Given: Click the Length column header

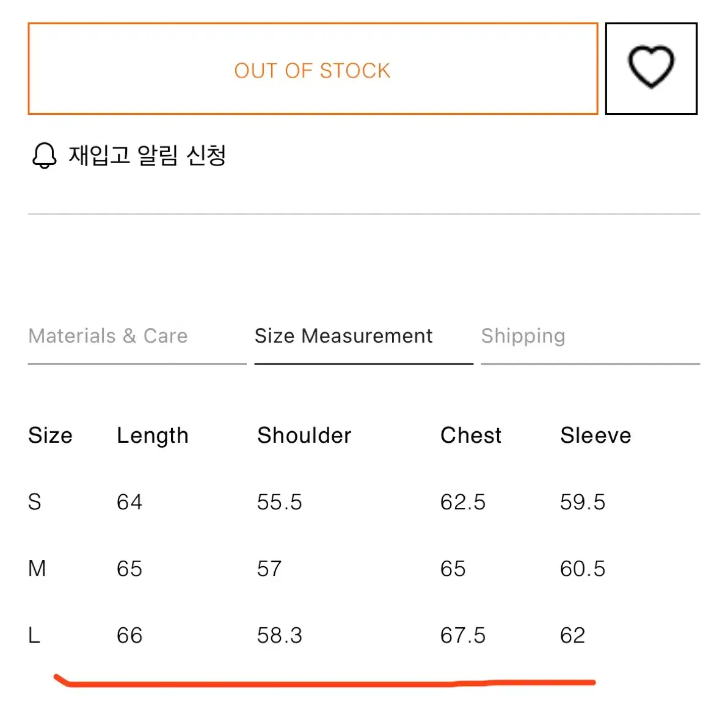Looking at the screenshot, I should (153, 436).
